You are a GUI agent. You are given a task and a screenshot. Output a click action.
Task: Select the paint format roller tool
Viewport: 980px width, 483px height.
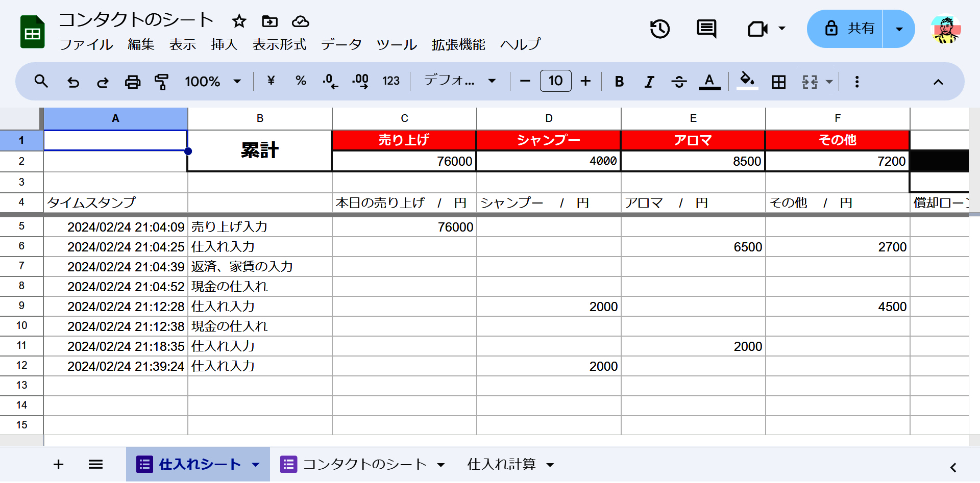pos(162,82)
